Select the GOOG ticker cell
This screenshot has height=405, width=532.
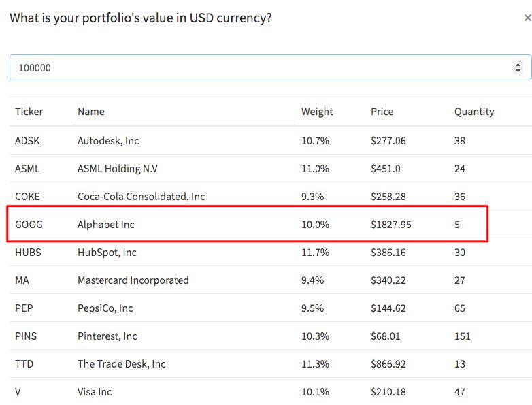(x=29, y=225)
